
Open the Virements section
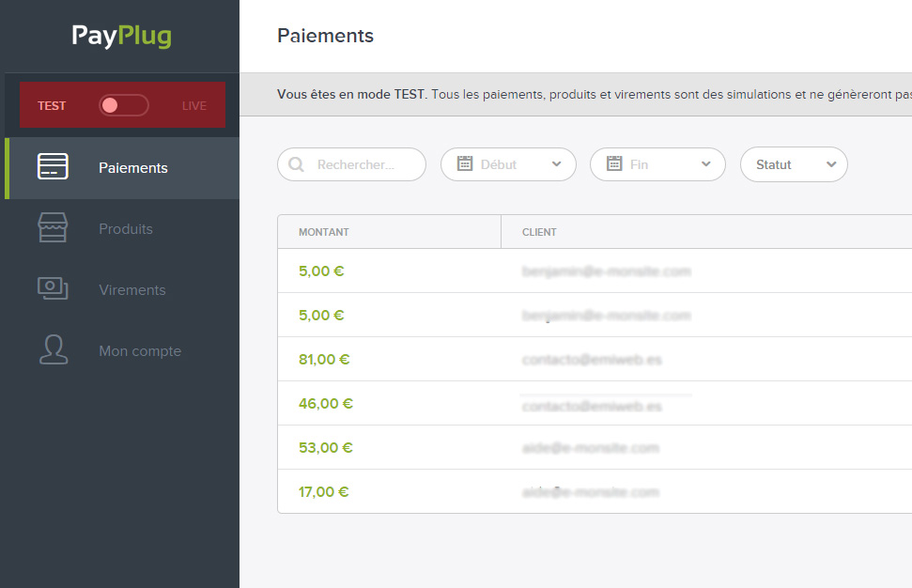coord(131,289)
